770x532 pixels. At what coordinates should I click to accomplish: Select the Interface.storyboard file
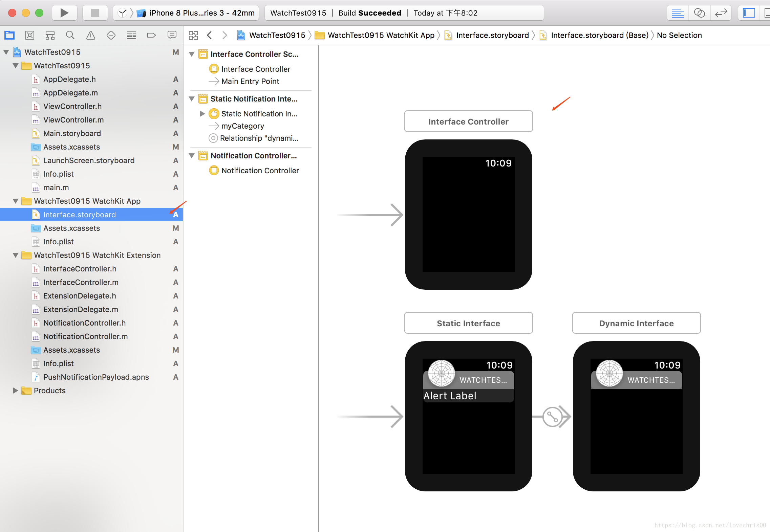point(80,214)
